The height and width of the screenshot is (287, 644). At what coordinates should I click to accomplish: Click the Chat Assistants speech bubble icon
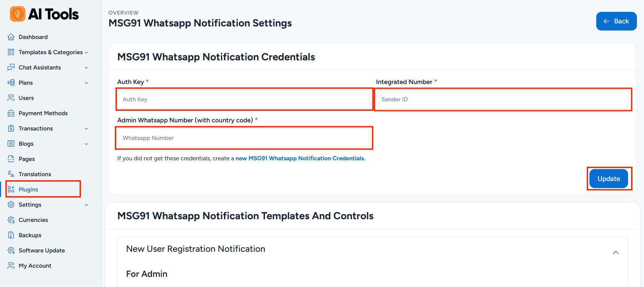[11, 67]
